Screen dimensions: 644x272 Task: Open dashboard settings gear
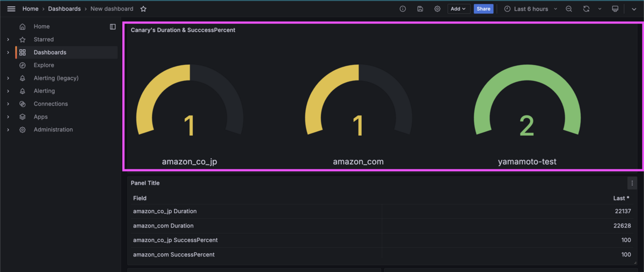tap(437, 9)
